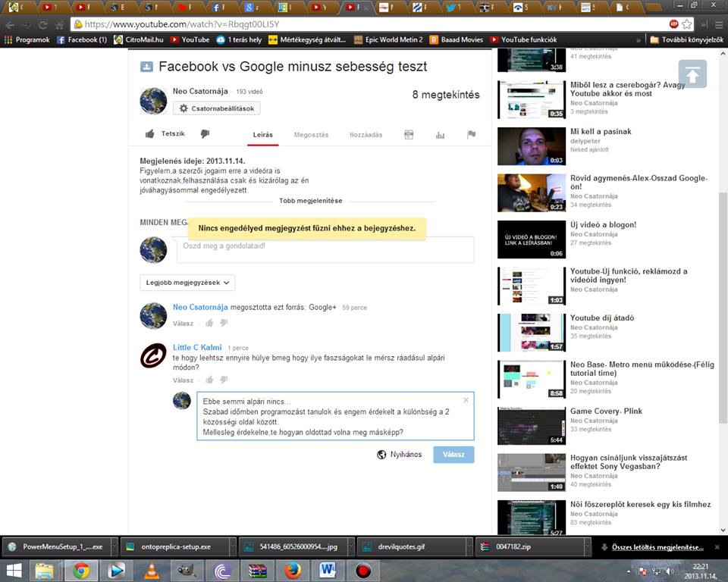
Task: Click Válasz under Little C Kalmi's comment
Action: 183,380
